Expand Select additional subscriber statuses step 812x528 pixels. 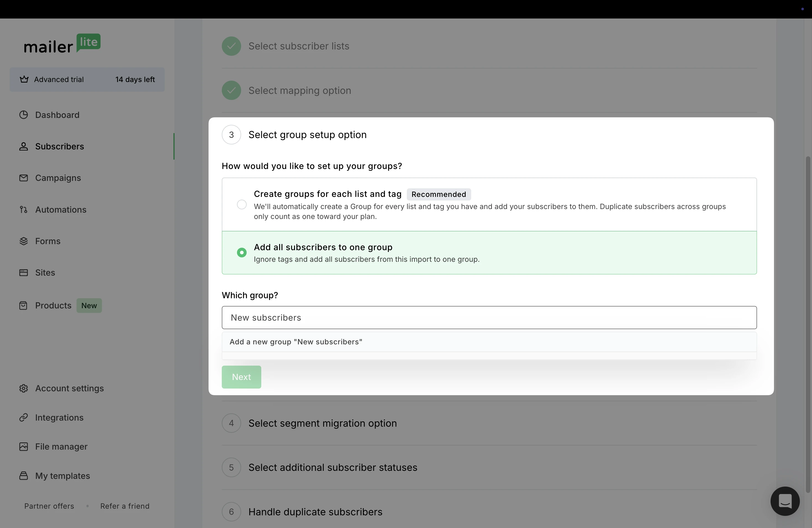(x=332, y=468)
